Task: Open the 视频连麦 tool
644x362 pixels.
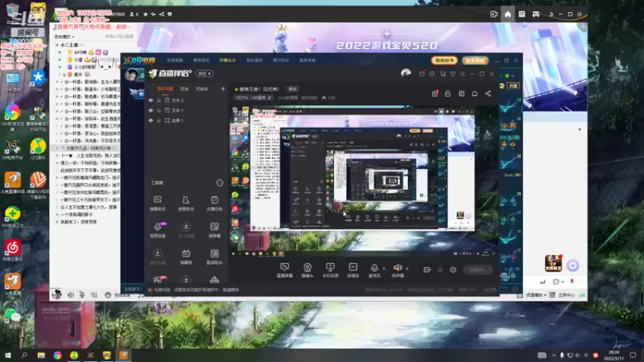Action: click(x=157, y=230)
